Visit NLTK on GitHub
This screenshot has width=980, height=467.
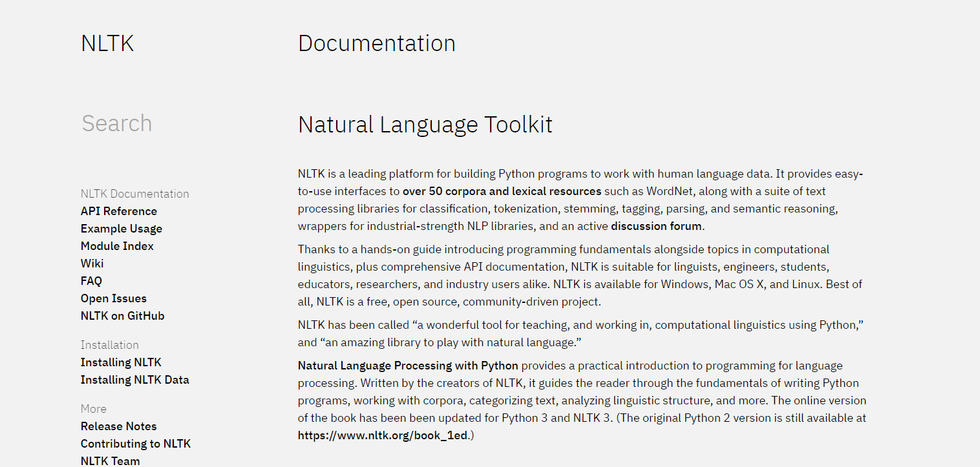(123, 316)
